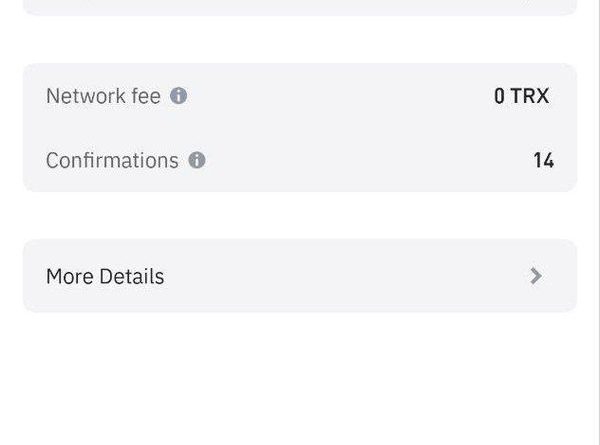Tap the word Details in More Details

click(x=132, y=276)
